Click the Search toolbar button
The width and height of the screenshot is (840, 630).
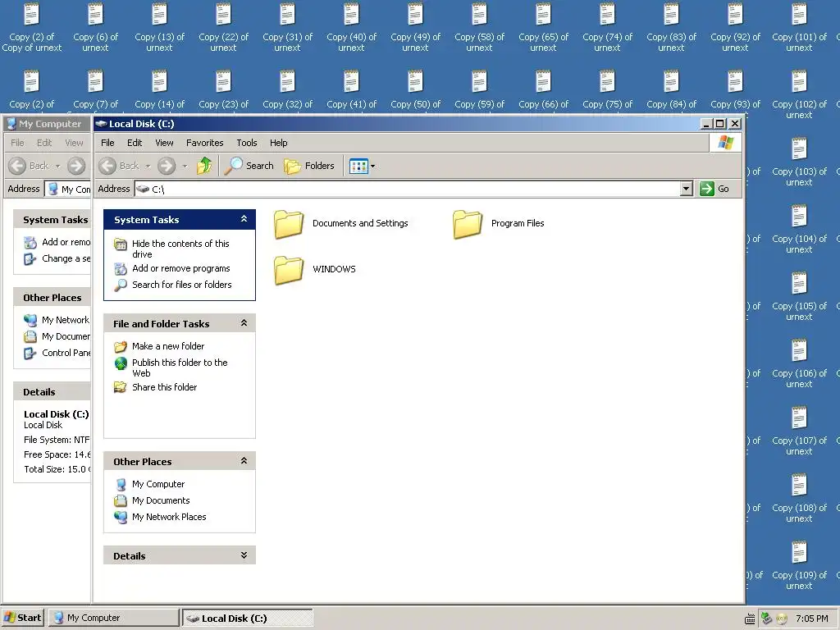click(x=249, y=166)
